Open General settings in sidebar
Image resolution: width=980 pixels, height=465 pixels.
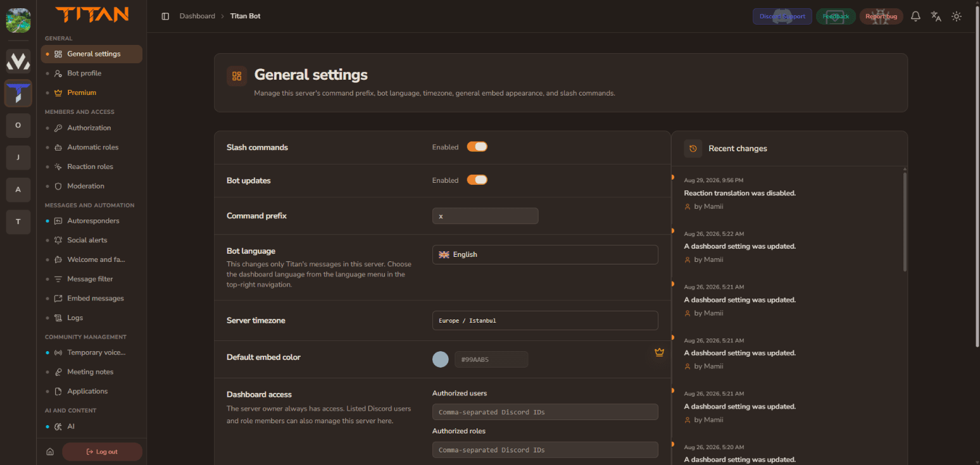pos(92,54)
